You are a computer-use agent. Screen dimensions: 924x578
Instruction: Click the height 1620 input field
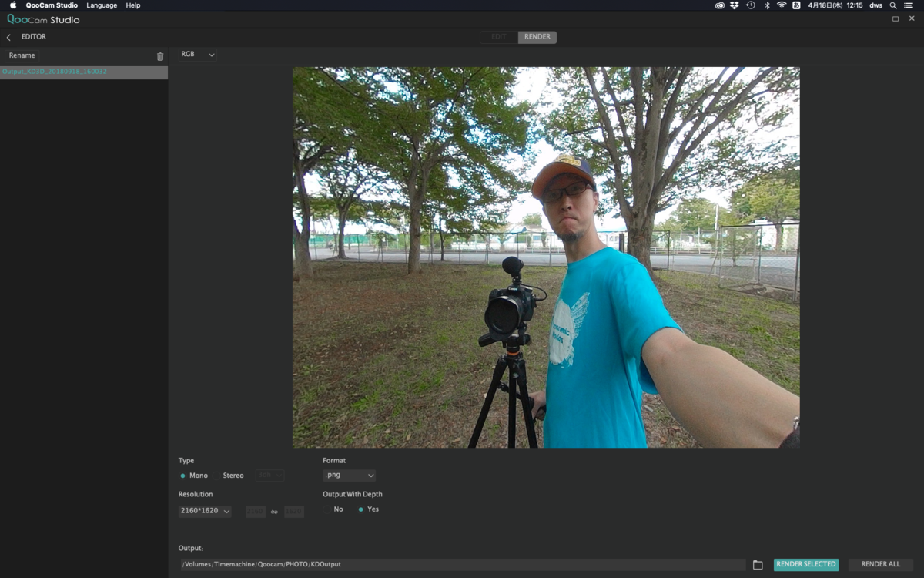point(294,512)
